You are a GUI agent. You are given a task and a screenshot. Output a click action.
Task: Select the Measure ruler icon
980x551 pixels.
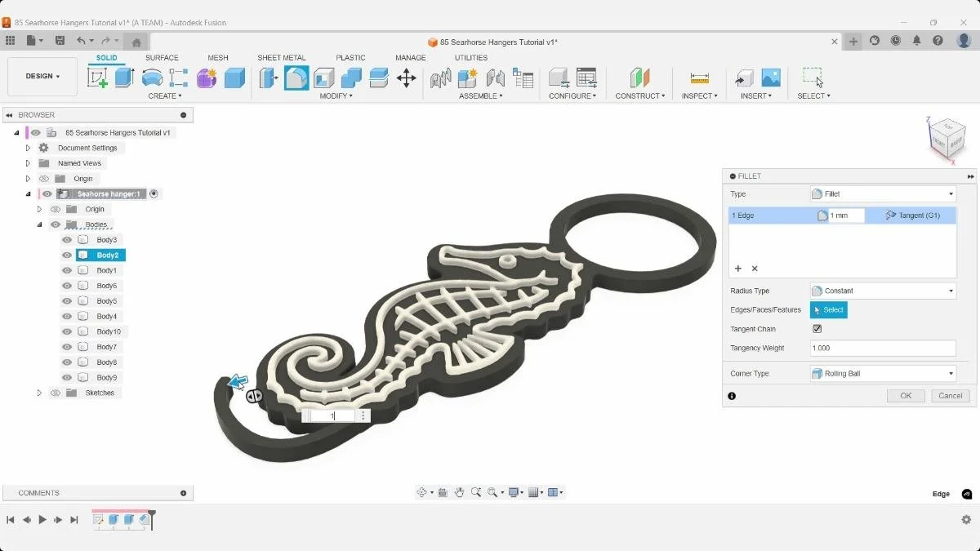point(700,78)
